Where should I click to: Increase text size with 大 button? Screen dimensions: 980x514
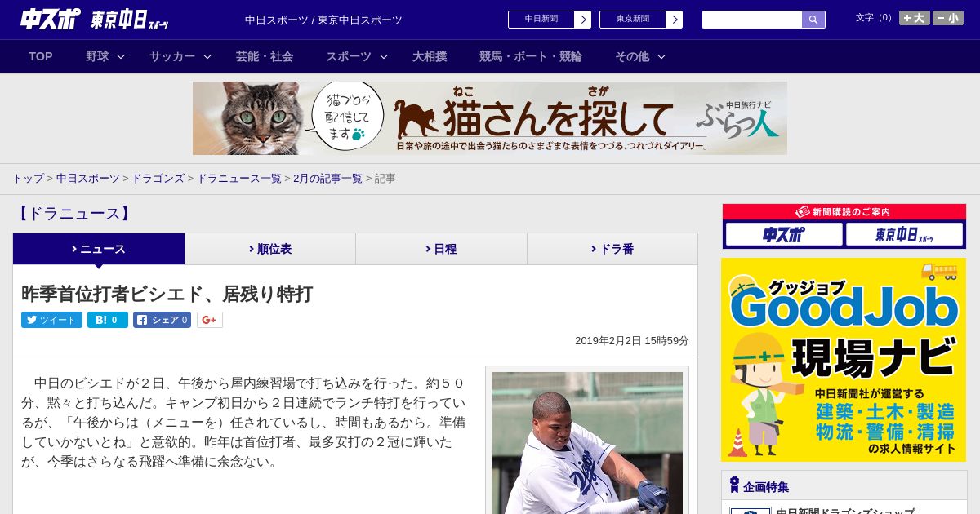[914, 18]
